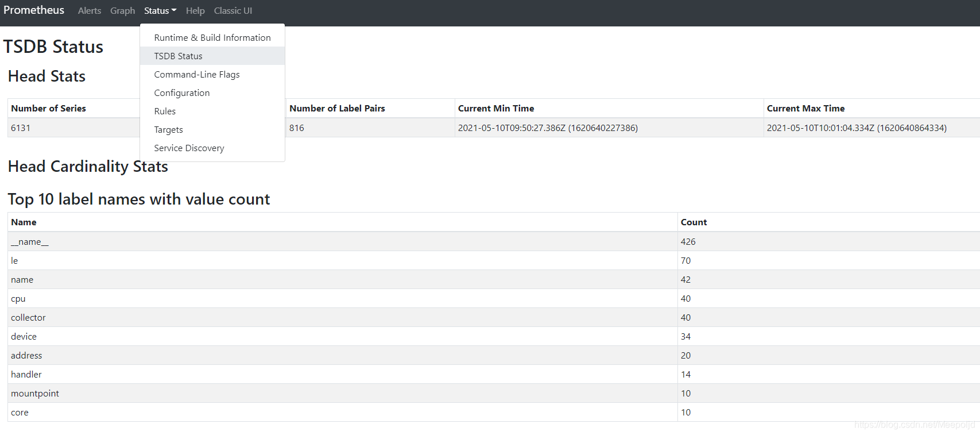Click the count 42
980x435 pixels.
point(686,279)
